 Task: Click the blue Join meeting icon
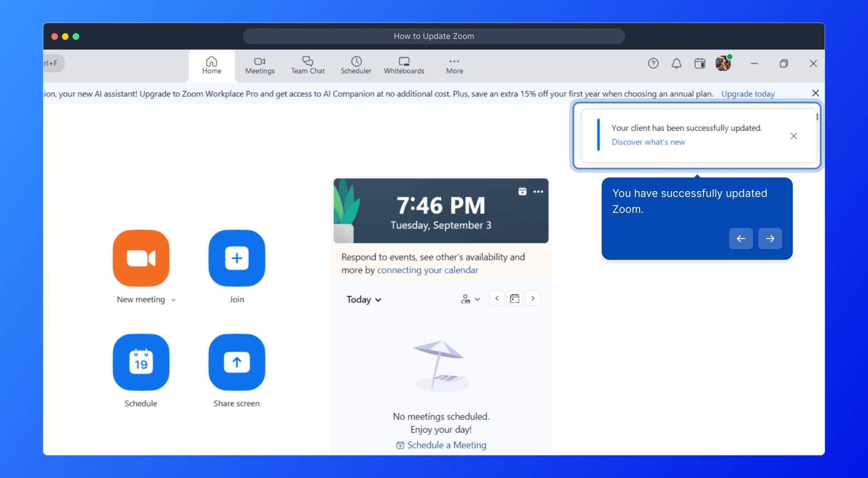click(237, 258)
